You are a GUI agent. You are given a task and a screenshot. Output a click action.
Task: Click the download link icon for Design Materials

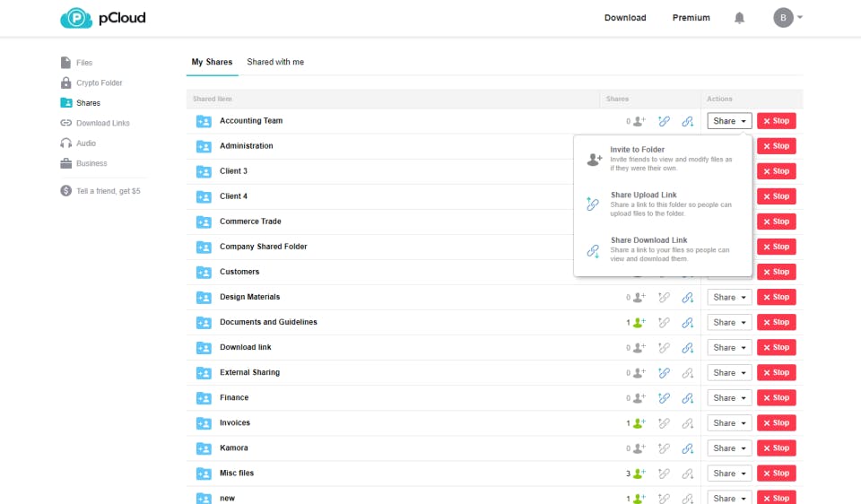(688, 297)
